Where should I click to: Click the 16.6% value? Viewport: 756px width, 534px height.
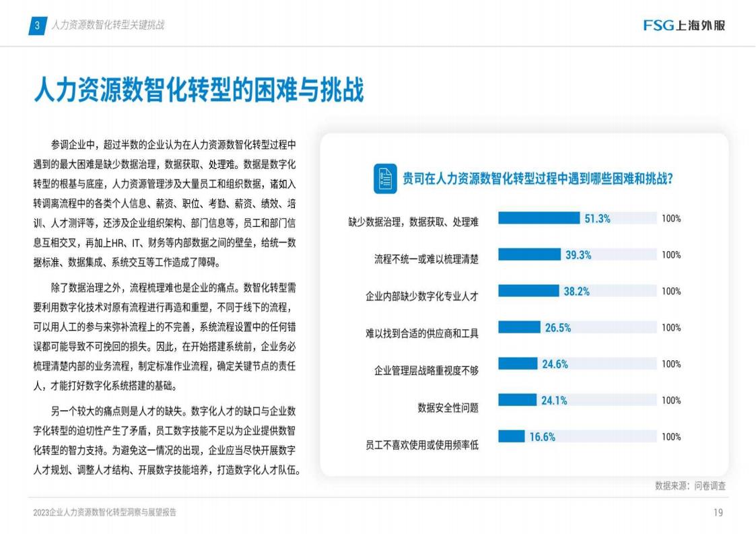click(x=543, y=437)
